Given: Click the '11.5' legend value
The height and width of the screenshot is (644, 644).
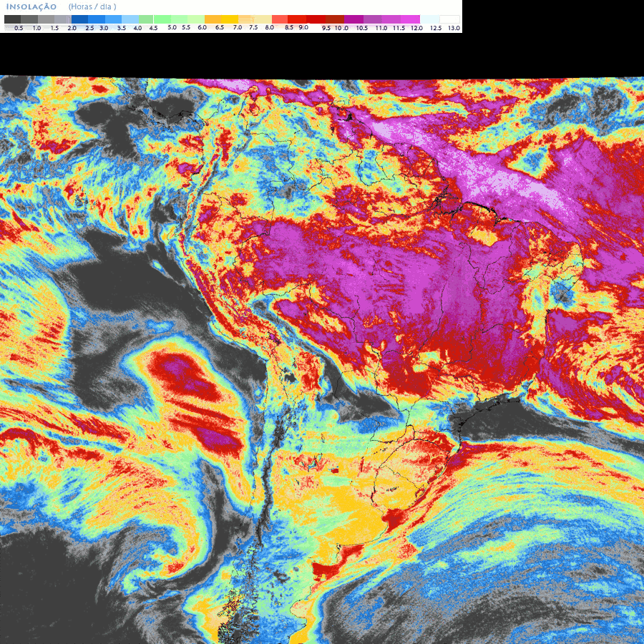Looking at the screenshot, I should pos(399,28).
